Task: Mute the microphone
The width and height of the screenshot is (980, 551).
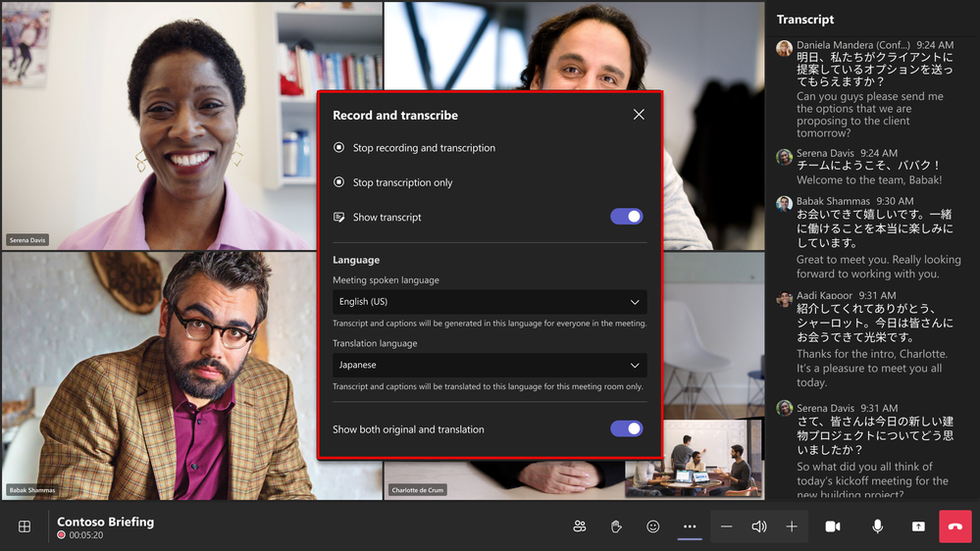Action: [x=877, y=526]
